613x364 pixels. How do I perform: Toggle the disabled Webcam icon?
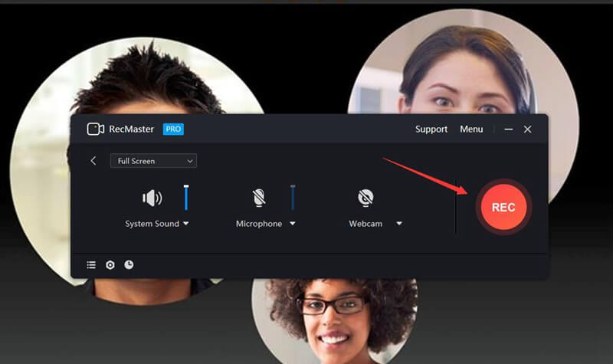[x=366, y=198]
